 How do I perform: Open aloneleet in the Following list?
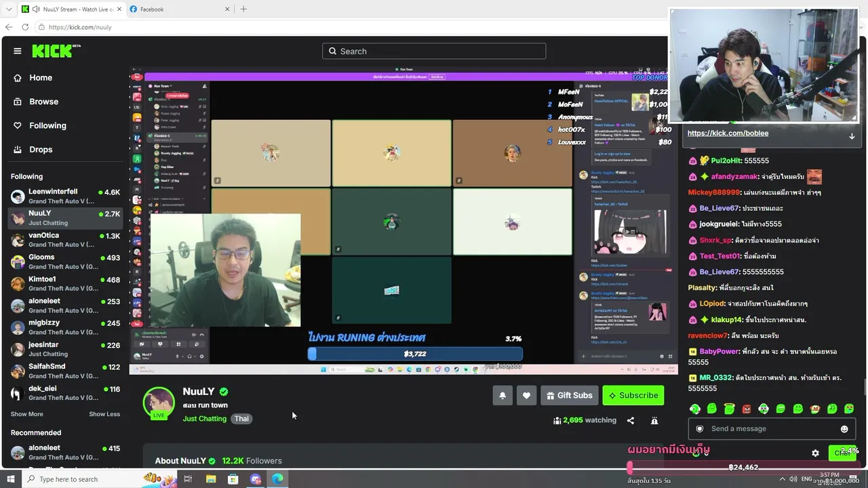tap(65, 306)
